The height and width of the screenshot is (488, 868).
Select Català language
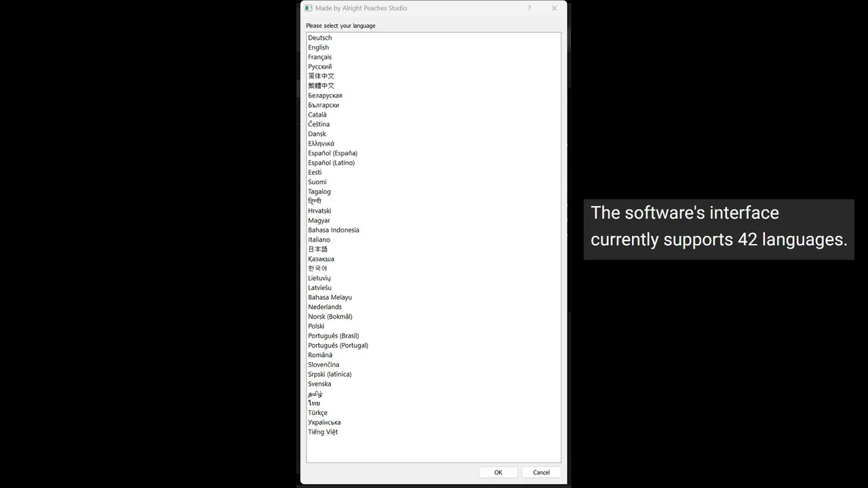coord(317,115)
